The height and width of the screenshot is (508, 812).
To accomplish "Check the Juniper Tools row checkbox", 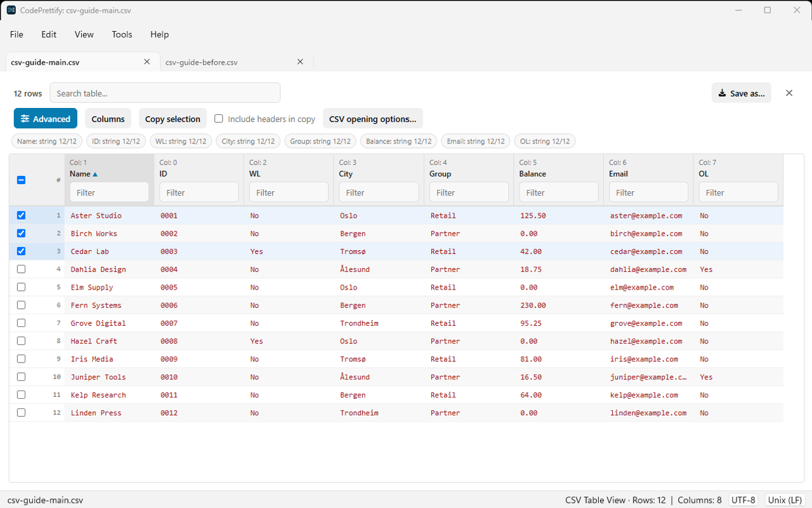I will point(21,377).
